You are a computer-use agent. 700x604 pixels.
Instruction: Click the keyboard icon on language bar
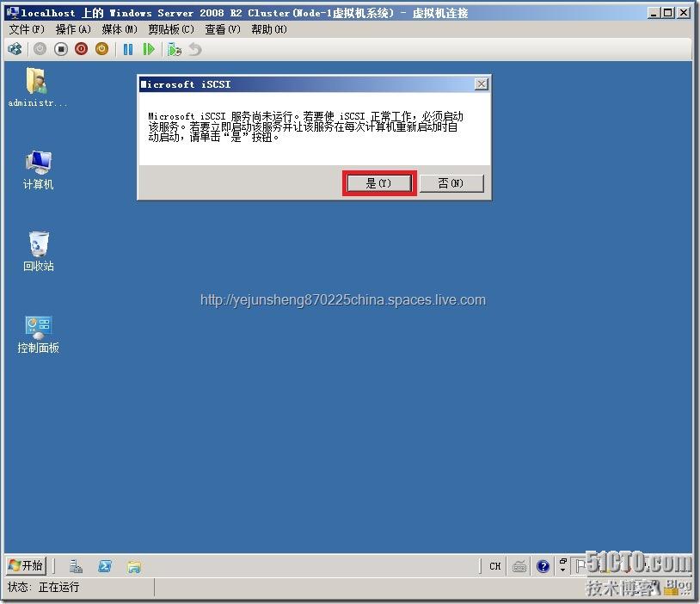tap(519, 566)
